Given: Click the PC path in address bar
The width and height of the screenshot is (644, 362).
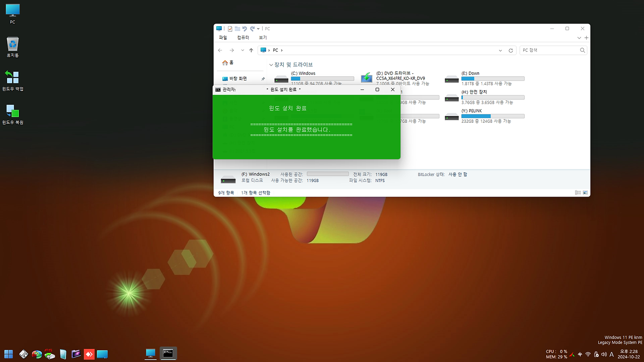Looking at the screenshot, I should [x=275, y=50].
